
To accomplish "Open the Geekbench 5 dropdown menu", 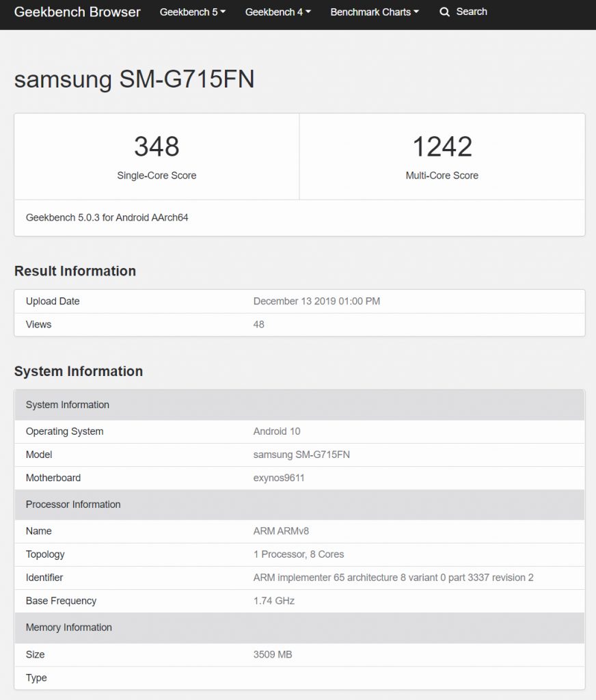I will pyautogui.click(x=193, y=12).
